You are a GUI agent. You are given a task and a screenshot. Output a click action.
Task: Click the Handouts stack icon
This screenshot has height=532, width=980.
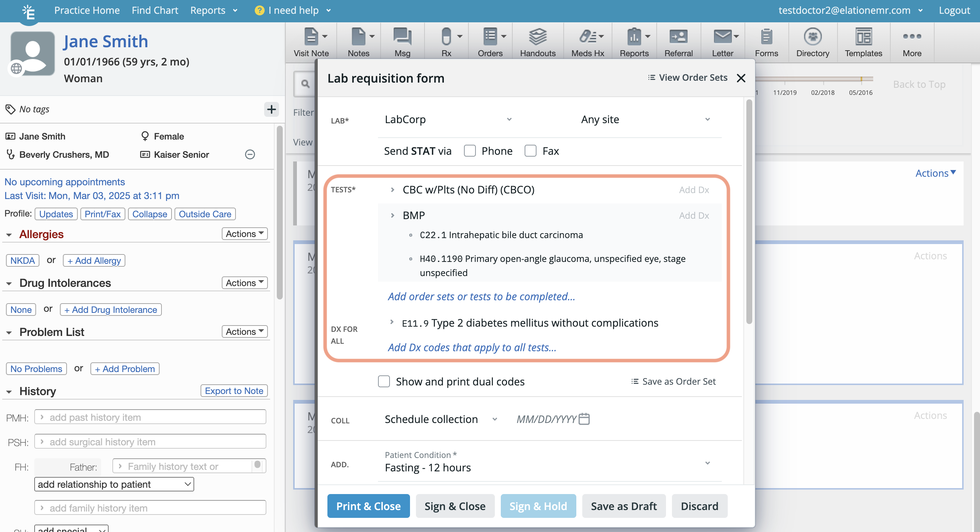(x=537, y=37)
